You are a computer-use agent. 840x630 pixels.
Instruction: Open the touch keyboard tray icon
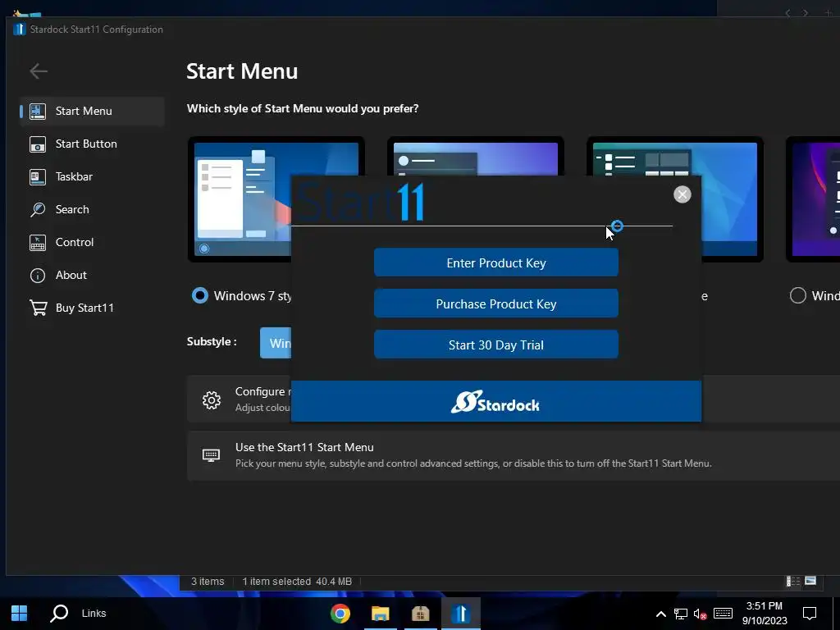(723, 614)
